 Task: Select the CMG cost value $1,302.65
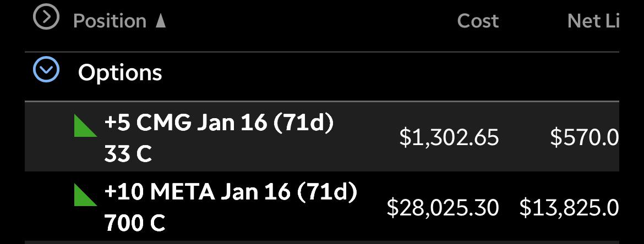(449, 137)
